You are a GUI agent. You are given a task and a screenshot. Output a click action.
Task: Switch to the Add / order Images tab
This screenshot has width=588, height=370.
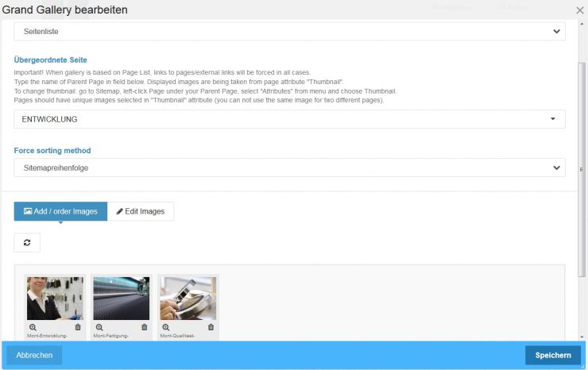click(60, 211)
